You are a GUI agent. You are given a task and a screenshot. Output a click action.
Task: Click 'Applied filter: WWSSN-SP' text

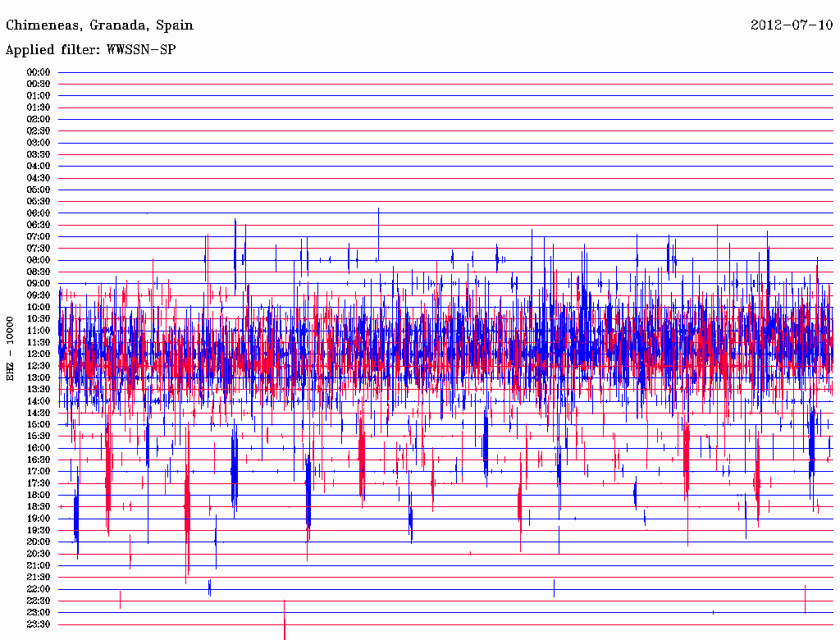tap(90, 50)
